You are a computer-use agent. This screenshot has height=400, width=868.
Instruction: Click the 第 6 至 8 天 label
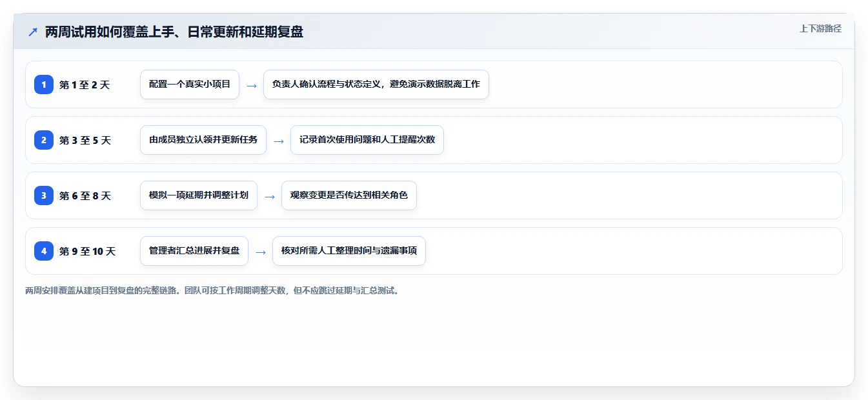click(85, 195)
